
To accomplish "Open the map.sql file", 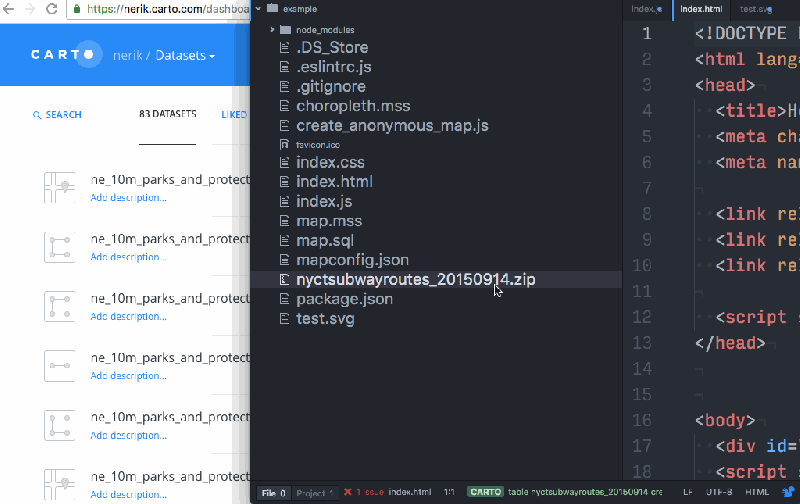I will (325, 240).
